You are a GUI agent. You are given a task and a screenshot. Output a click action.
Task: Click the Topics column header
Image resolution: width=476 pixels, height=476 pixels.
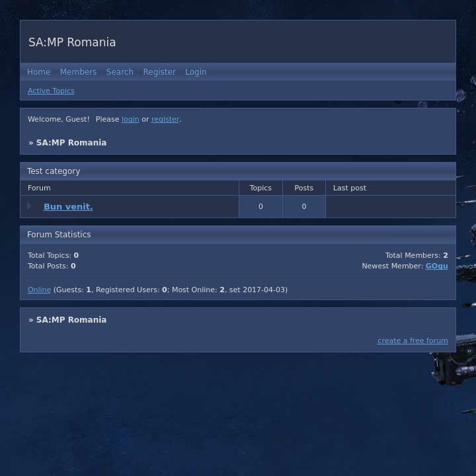[x=260, y=188]
